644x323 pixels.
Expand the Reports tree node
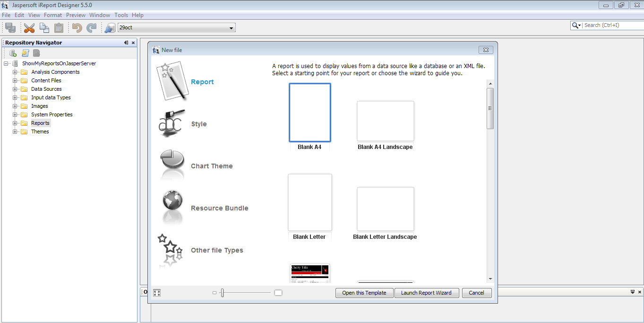click(x=14, y=123)
